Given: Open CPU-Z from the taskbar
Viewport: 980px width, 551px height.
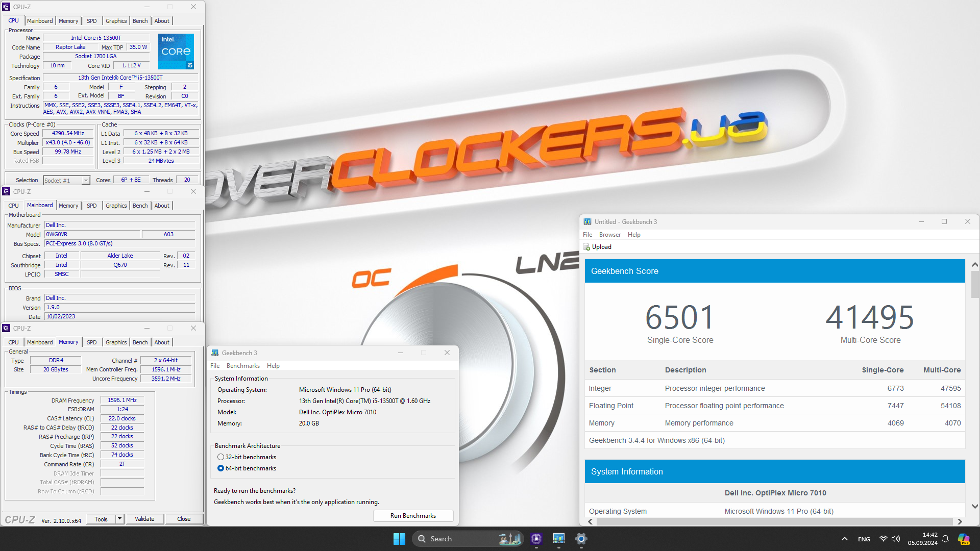Looking at the screenshot, I should point(536,539).
